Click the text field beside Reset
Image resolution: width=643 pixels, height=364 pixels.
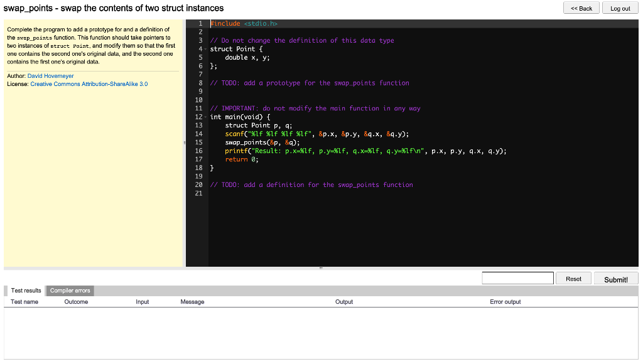pyautogui.click(x=517, y=278)
